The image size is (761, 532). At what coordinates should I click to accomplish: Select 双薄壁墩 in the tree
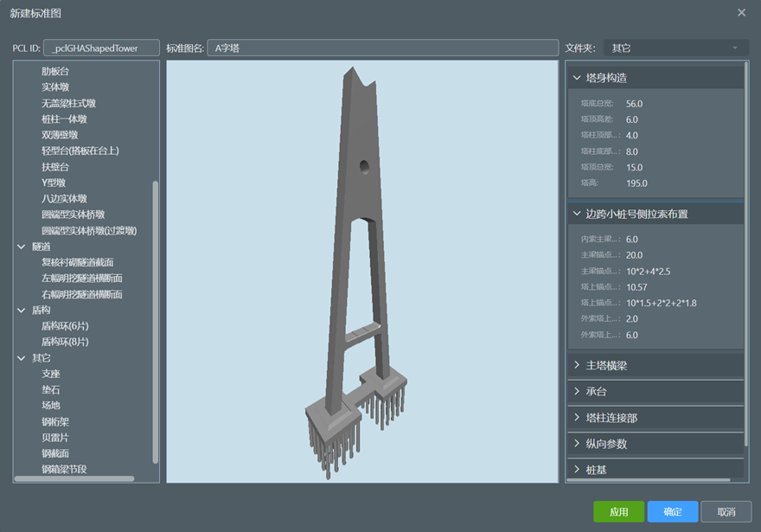coord(60,135)
